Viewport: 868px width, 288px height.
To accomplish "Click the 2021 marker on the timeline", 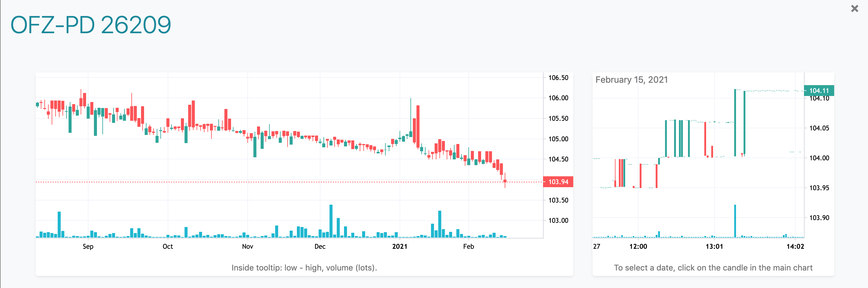I will 400,246.
